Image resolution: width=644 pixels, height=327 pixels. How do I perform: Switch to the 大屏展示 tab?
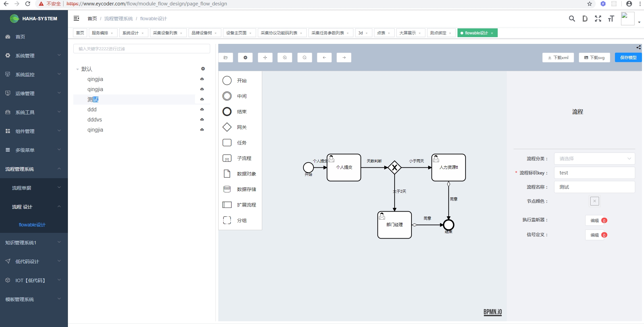click(x=410, y=33)
